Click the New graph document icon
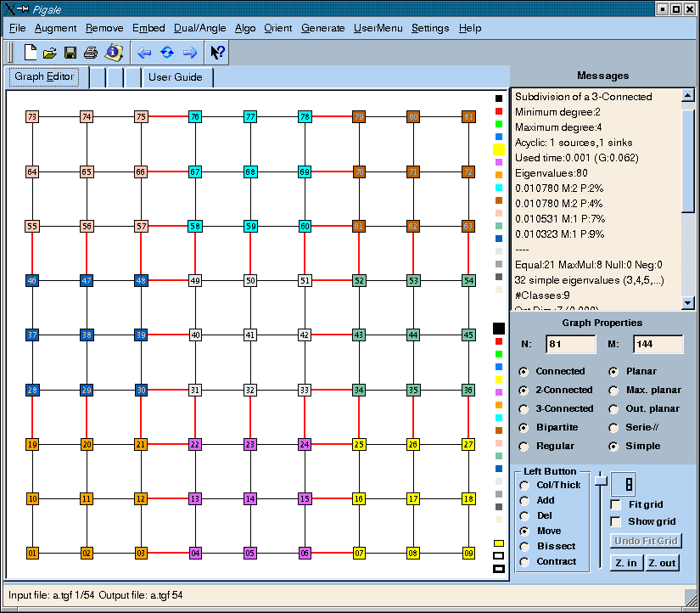 [31, 53]
